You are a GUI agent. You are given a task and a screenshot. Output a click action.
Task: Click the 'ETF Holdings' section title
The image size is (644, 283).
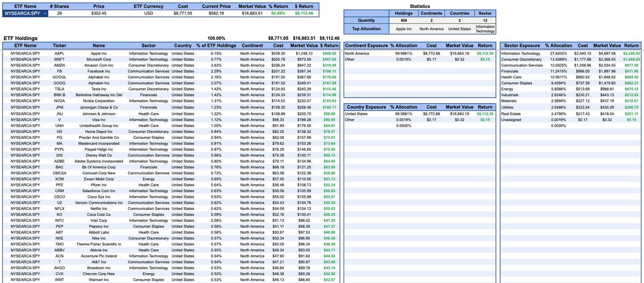pyautogui.click(x=21, y=38)
